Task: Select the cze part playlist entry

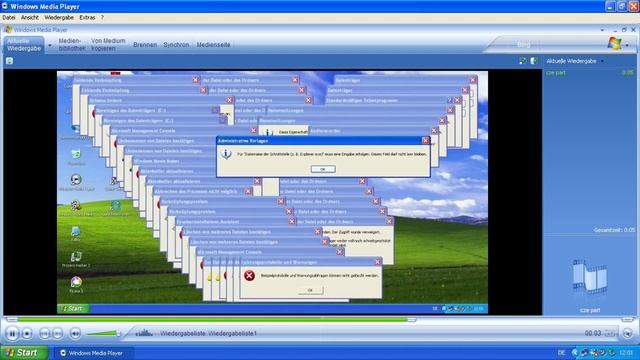Action: 589,73
